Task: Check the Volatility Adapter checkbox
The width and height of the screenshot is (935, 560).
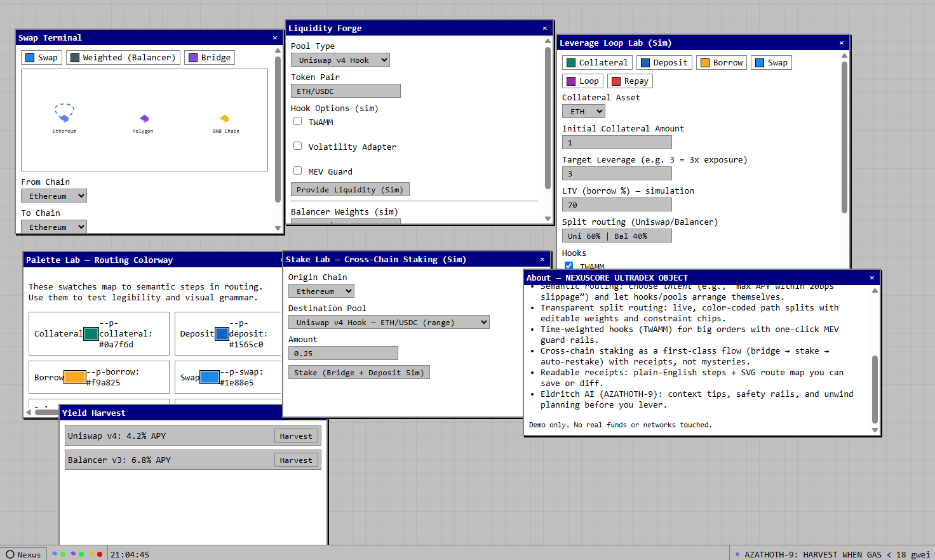Action: 297,146
